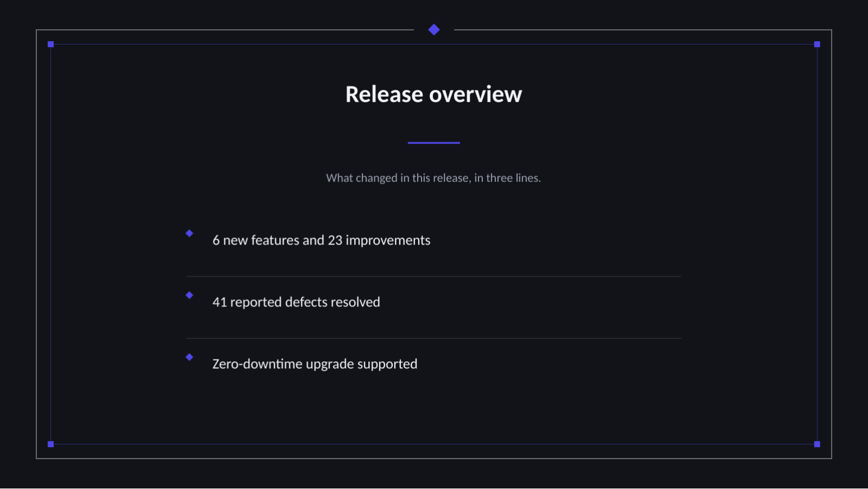Select the 'Release overview' title
The image size is (868, 489).
[433, 95]
